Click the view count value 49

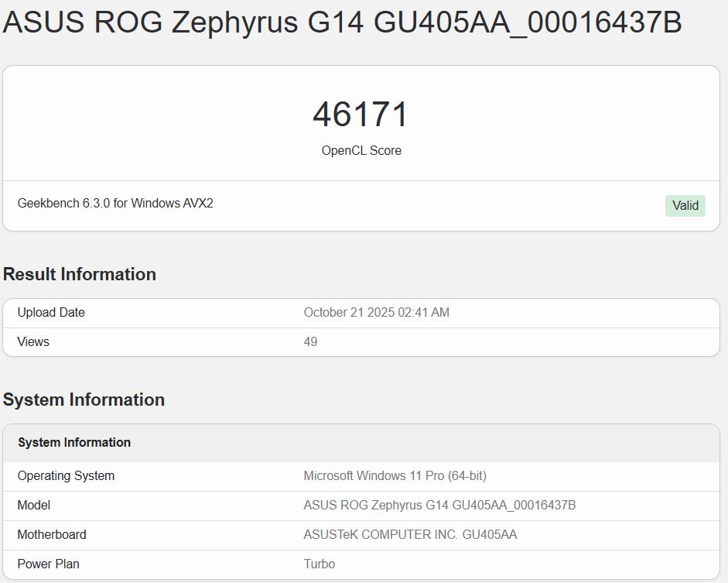(x=310, y=342)
